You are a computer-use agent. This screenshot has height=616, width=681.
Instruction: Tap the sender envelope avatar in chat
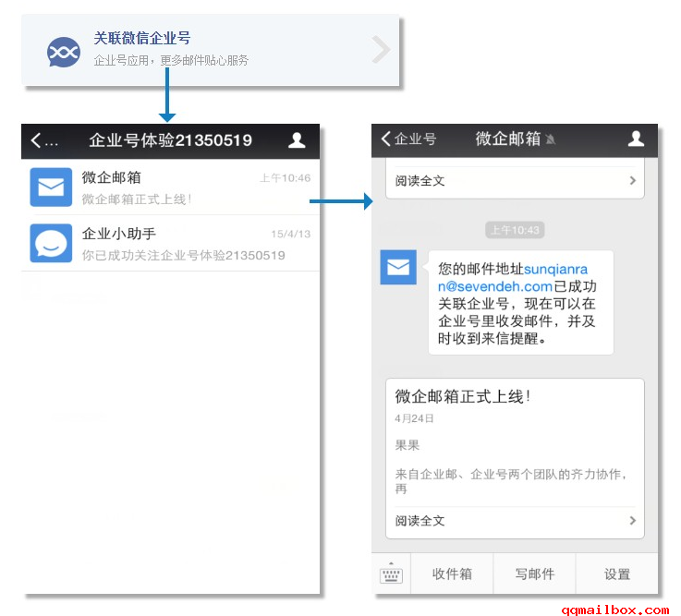(x=398, y=267)
